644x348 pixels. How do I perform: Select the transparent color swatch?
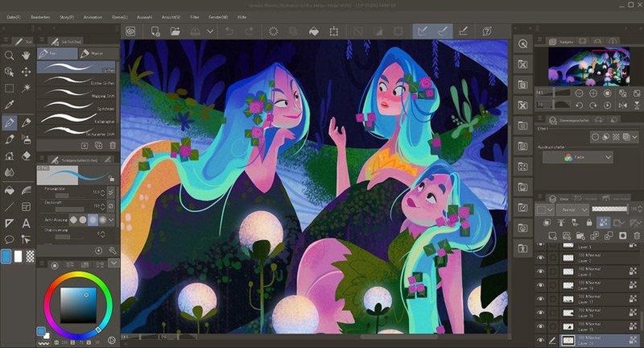coord(30,256)
